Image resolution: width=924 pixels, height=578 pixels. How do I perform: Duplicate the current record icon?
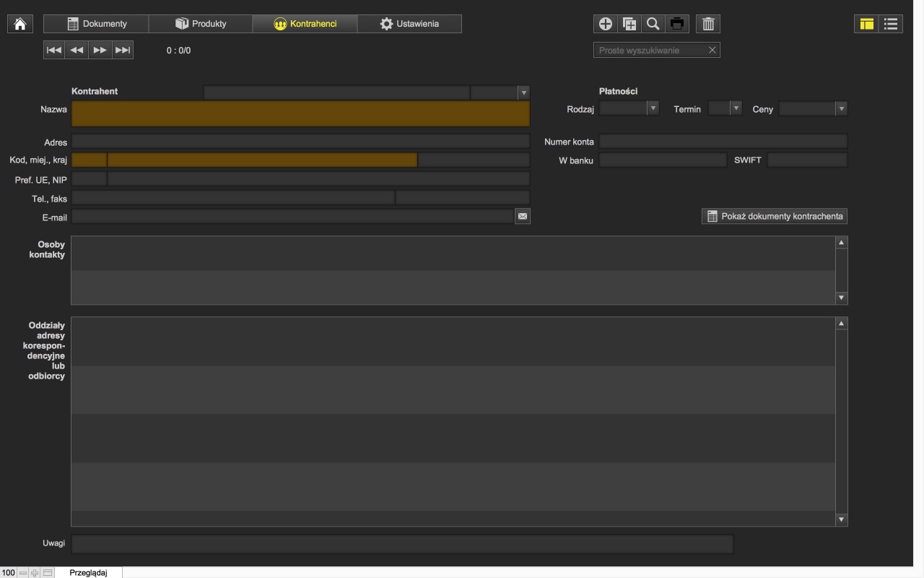click(629, 24)
